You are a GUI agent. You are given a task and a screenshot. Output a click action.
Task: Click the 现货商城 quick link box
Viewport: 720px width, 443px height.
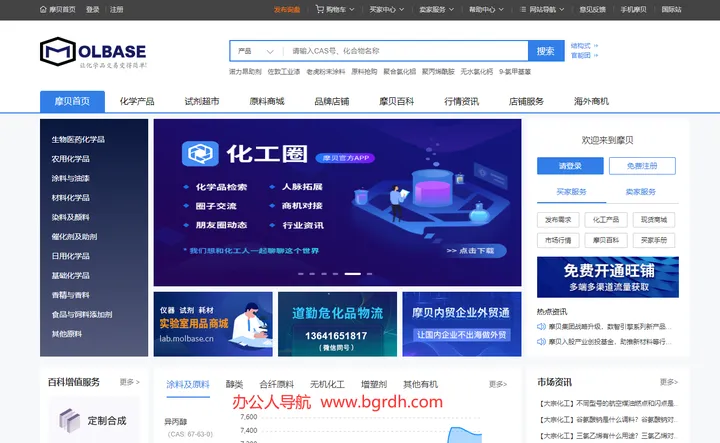(654, 220)
